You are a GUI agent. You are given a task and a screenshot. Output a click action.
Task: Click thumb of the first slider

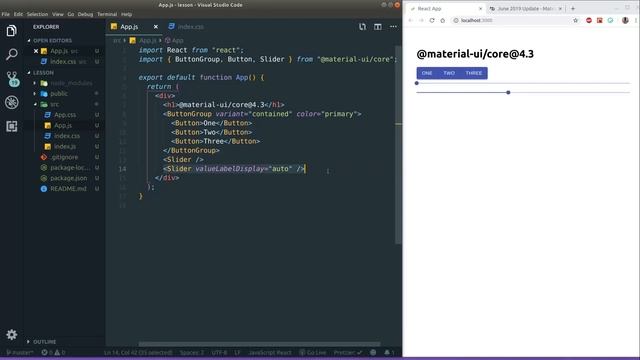pos(417,83)
